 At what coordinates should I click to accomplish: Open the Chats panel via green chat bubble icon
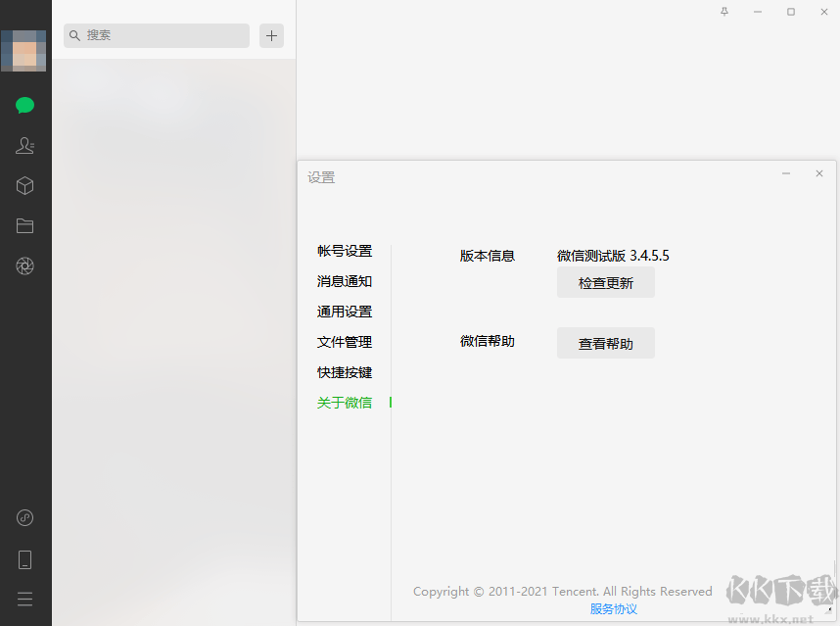point(24,105)
